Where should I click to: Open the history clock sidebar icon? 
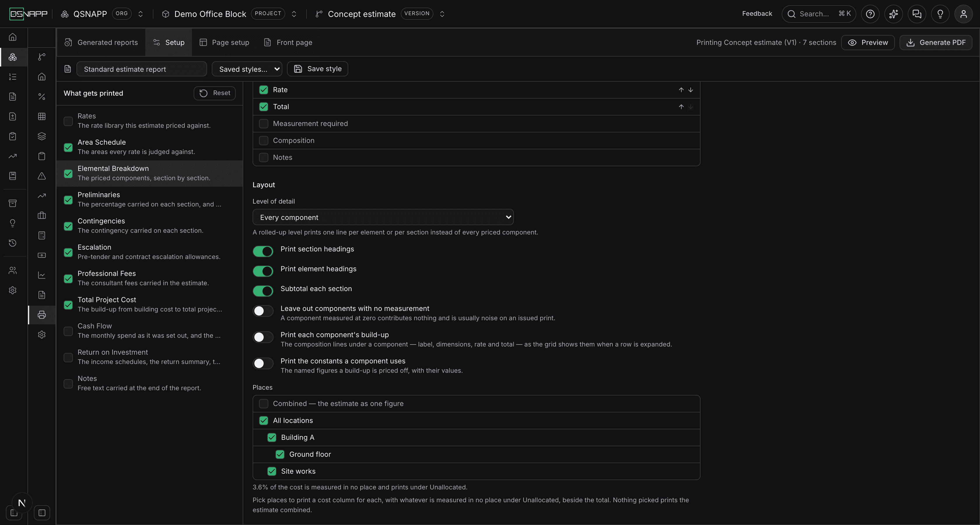[x=13, y=243]
